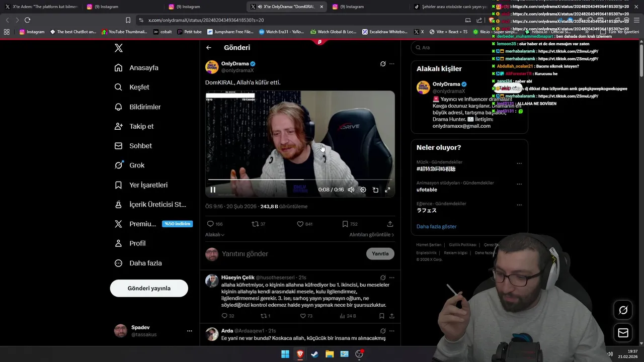This screenshot has width=644, height=362.
Task: Switch to first Instagram tab
Action: 119,7
